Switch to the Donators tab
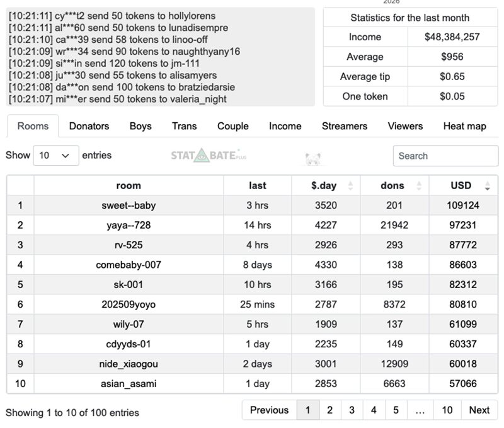This screenshot has width=504, height=428. coord(89,126)
